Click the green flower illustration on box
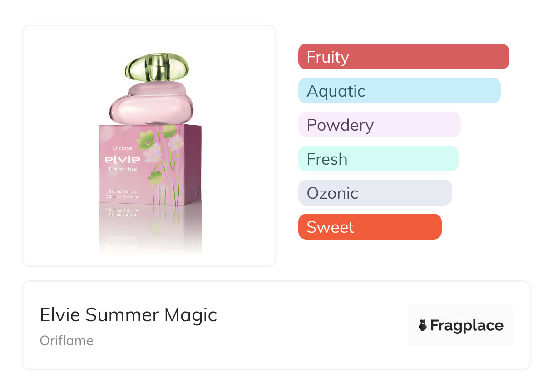The width and height of the screenshot is (553, 392). [146, 140]
